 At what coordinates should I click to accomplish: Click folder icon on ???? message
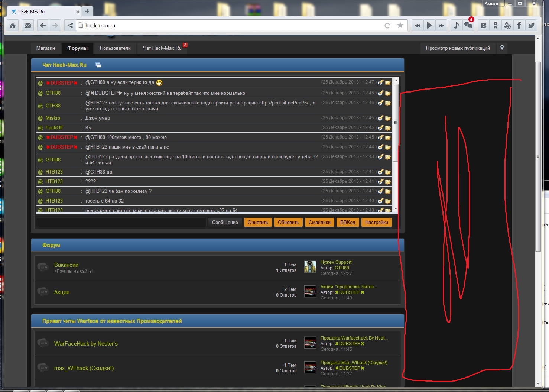pyautogui.click(x=388, y=182)
